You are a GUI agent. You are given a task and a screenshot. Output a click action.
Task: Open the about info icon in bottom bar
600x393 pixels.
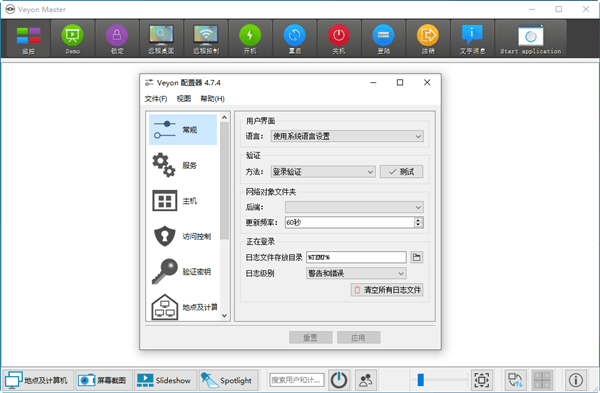point(576,380)
